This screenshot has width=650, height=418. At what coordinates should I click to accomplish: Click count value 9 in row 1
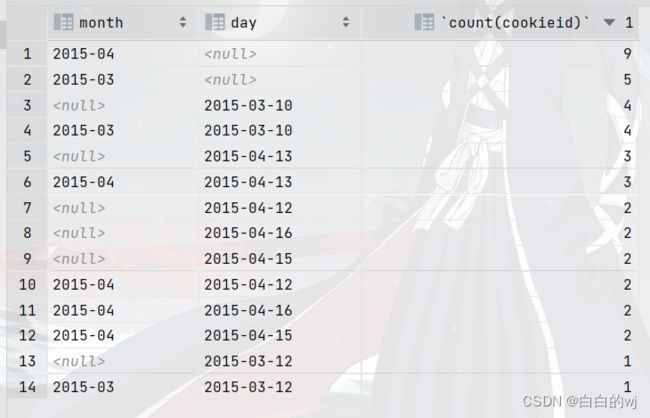(628, 53)
